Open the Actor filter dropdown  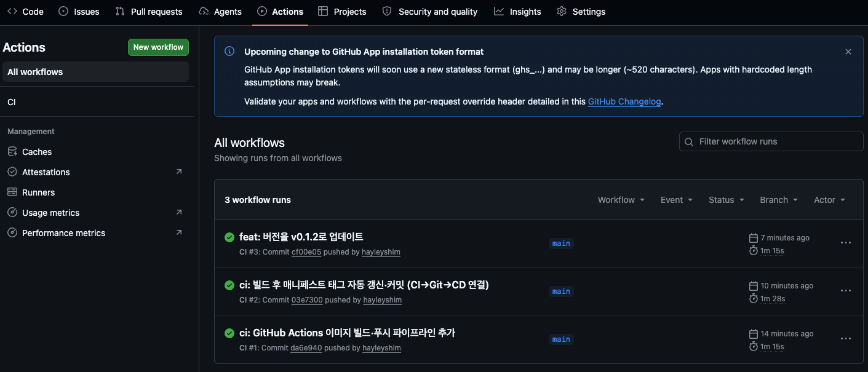[830, 200]
